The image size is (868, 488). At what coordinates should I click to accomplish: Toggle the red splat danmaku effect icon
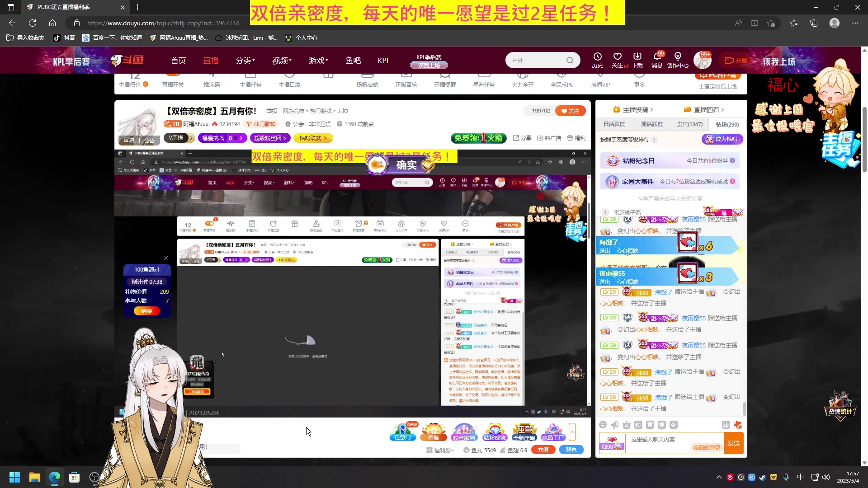[x=738, y=425]
